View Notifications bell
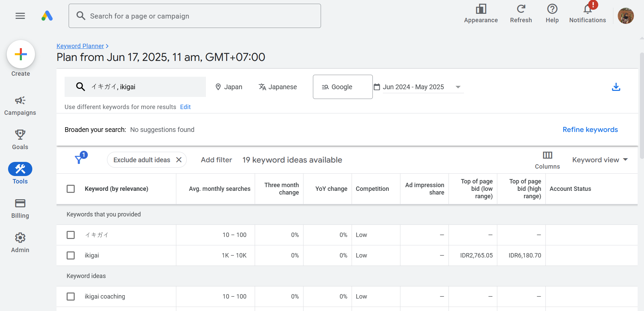 [587, 14]
